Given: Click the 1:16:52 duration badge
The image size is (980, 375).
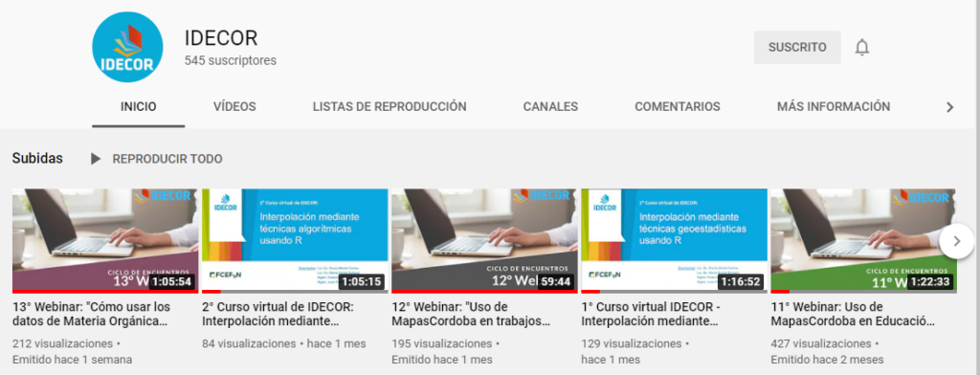Looking at the screenshot, I should pos(741,282).
